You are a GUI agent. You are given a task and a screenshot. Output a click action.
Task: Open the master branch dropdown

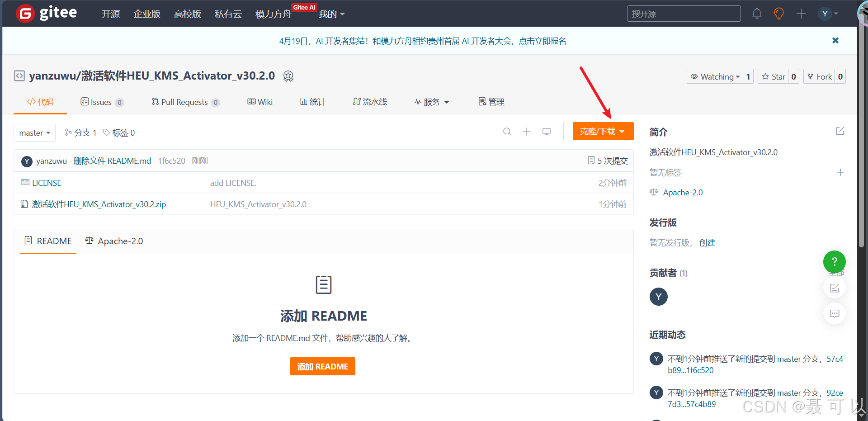pyautogui.click(x=34, y=132)
